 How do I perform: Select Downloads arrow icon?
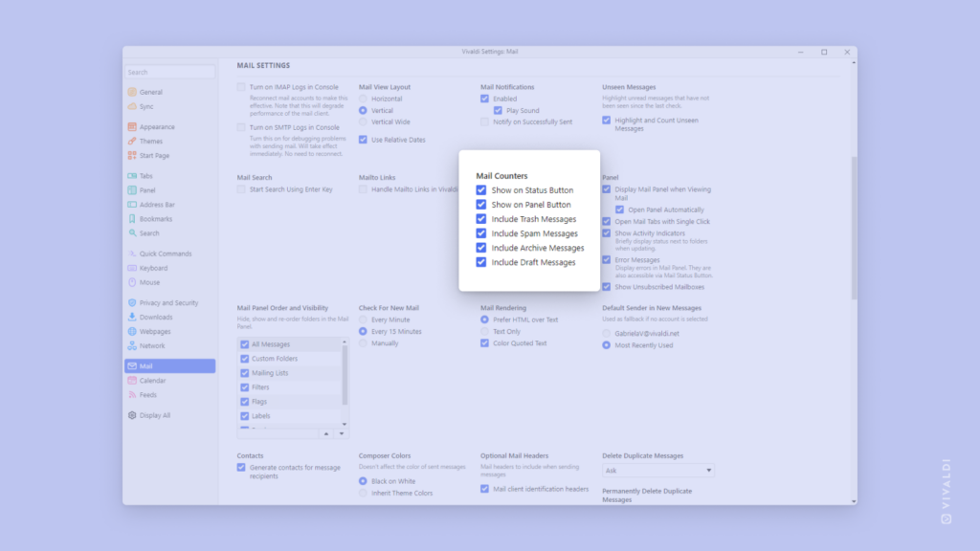pos(132,318)
